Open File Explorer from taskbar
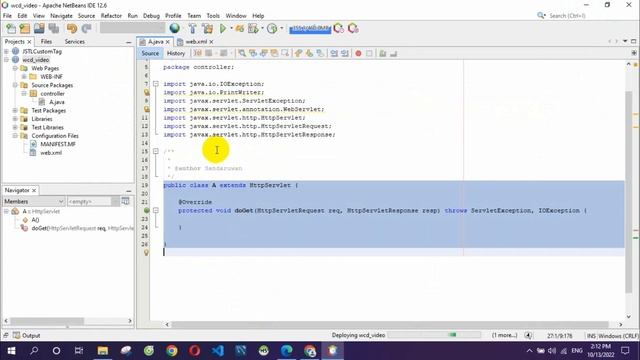Viewport: 640px width, 360px height. tap(102, 350)
